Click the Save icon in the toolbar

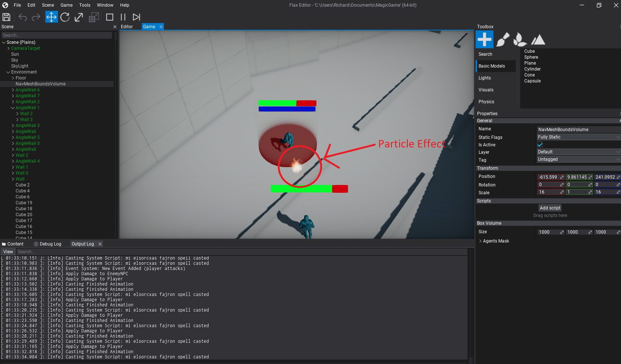tap(6, 17)
